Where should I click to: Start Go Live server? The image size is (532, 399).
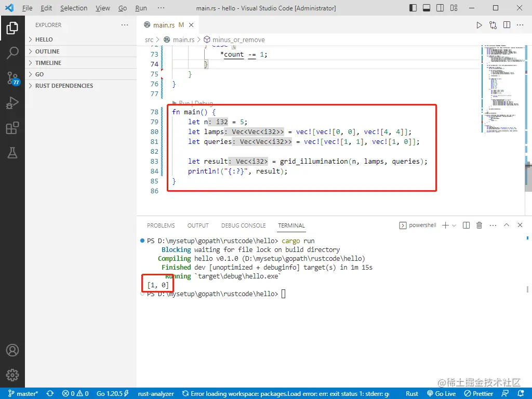442,394
